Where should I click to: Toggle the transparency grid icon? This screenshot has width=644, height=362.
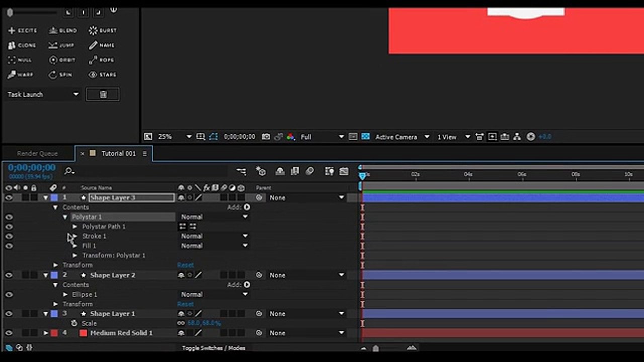point(366,137)
